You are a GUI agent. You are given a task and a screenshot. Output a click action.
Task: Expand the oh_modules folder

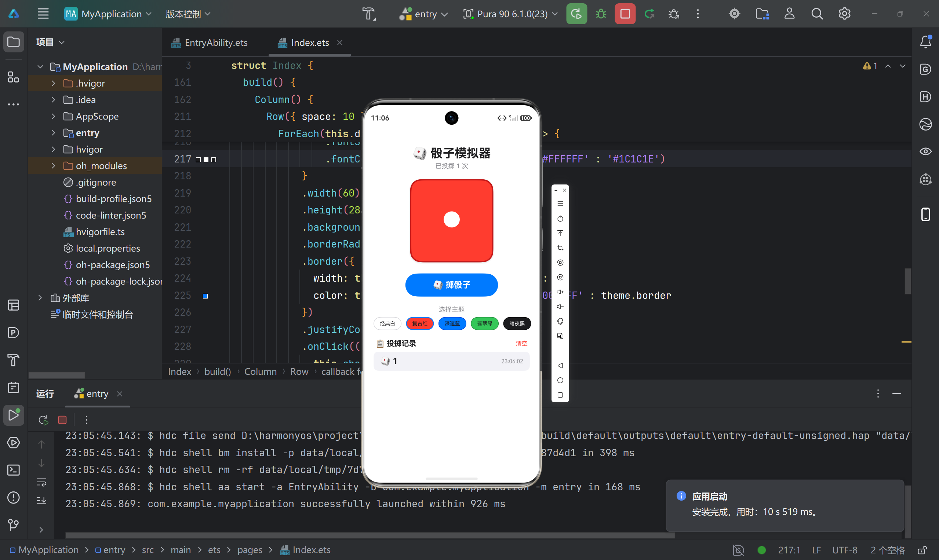point(53,166)
